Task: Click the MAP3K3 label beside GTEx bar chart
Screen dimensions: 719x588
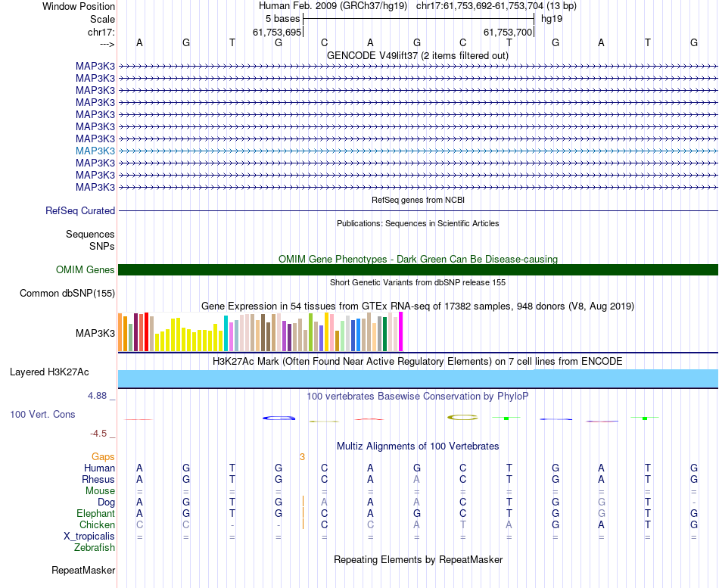Action: coord(95,333)
